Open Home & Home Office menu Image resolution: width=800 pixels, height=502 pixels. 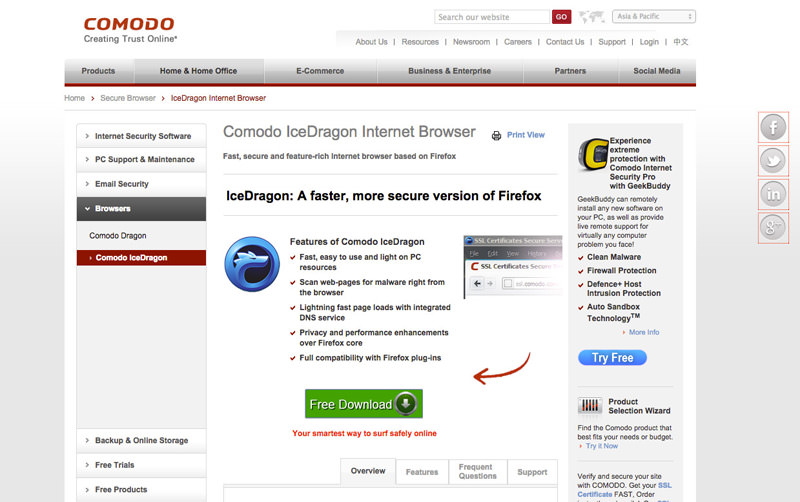tap(198, 71)
